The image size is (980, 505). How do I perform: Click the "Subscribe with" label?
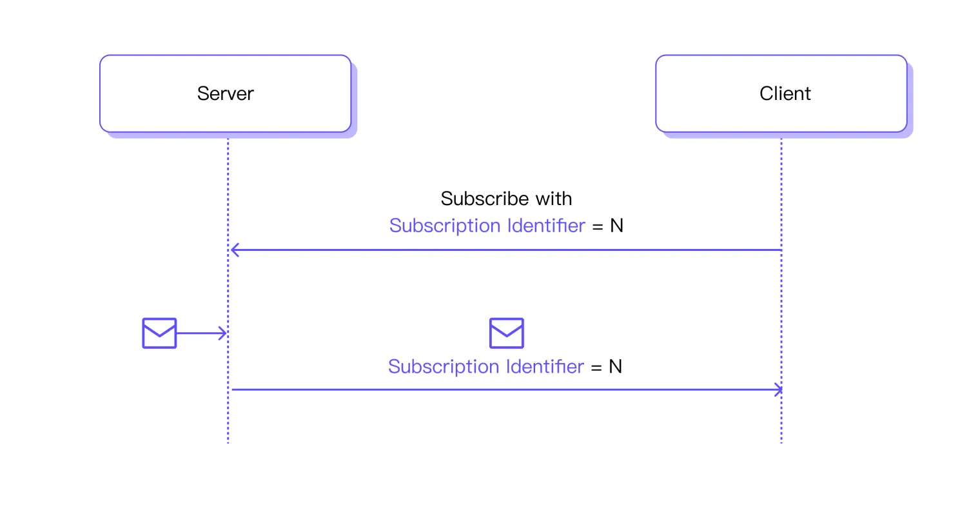[x=506, y=198]
